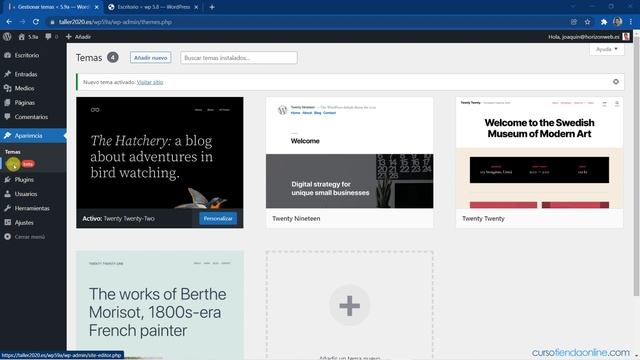Click the site lock icon in address bar
The height and width of the screenshot is (360, 640).
point(52,22)
